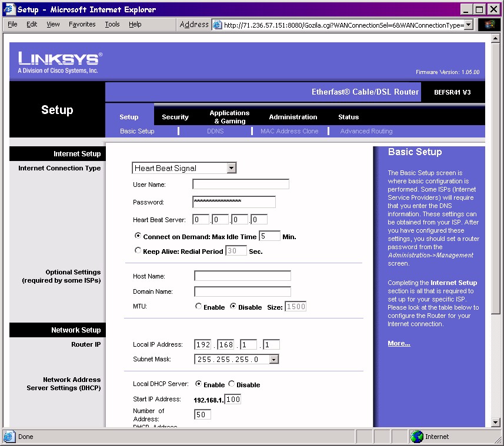Enable the MTU option
This screenshot has height=446, width=504.
pos(199,307)
